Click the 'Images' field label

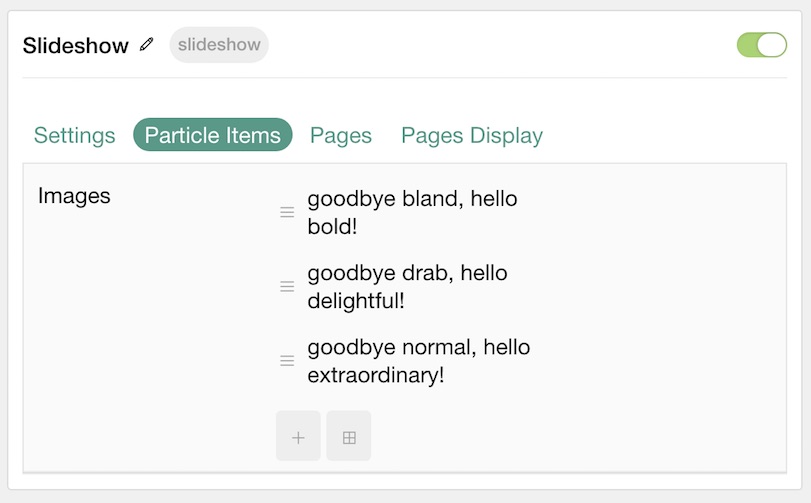pos(74,196)
